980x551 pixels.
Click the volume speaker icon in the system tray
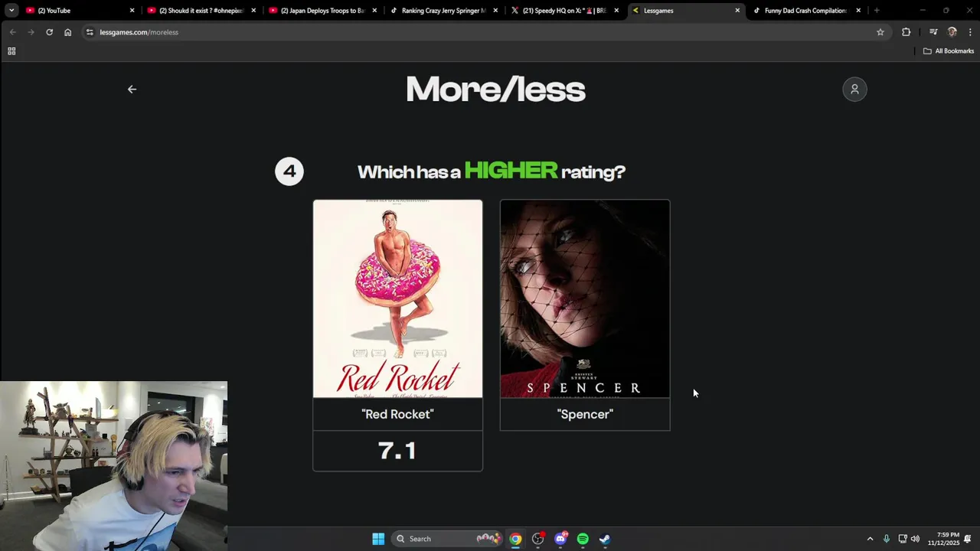915,539
